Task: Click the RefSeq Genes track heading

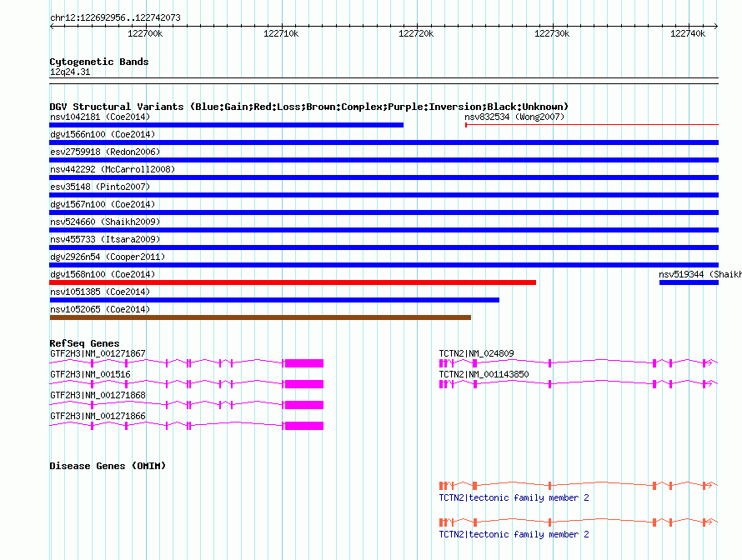Action: click(x=84, y=343)
